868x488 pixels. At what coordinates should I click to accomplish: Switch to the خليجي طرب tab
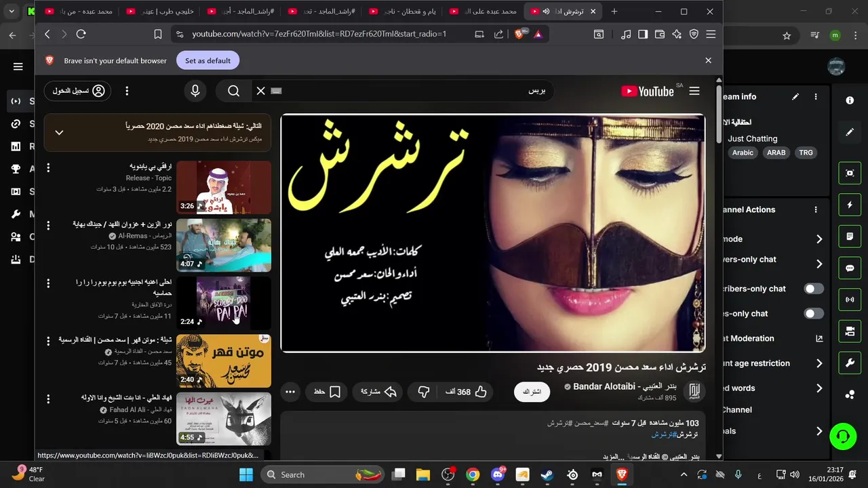click(x=159, y=12)
